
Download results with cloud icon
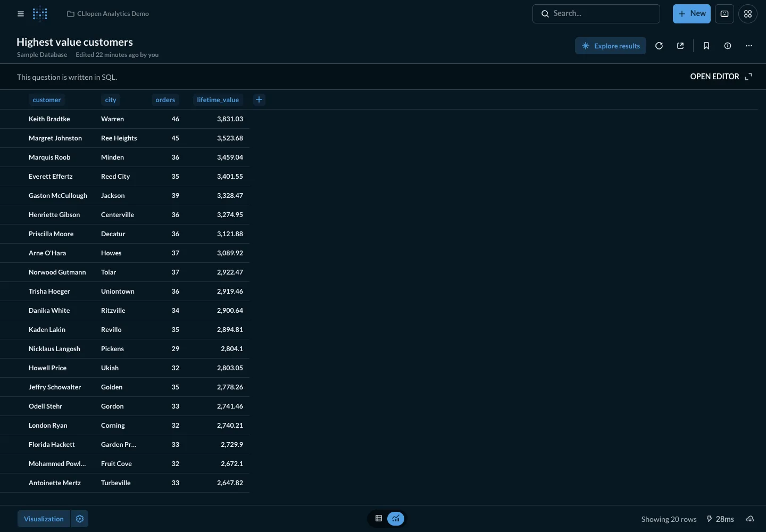(x=750, y=519)
